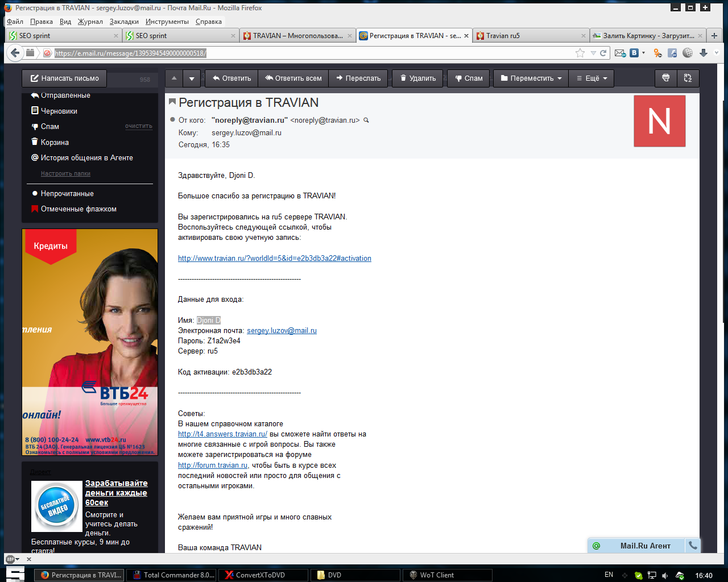Click the phone icon in Mail.Ru Agent

[x=693, y=546]
